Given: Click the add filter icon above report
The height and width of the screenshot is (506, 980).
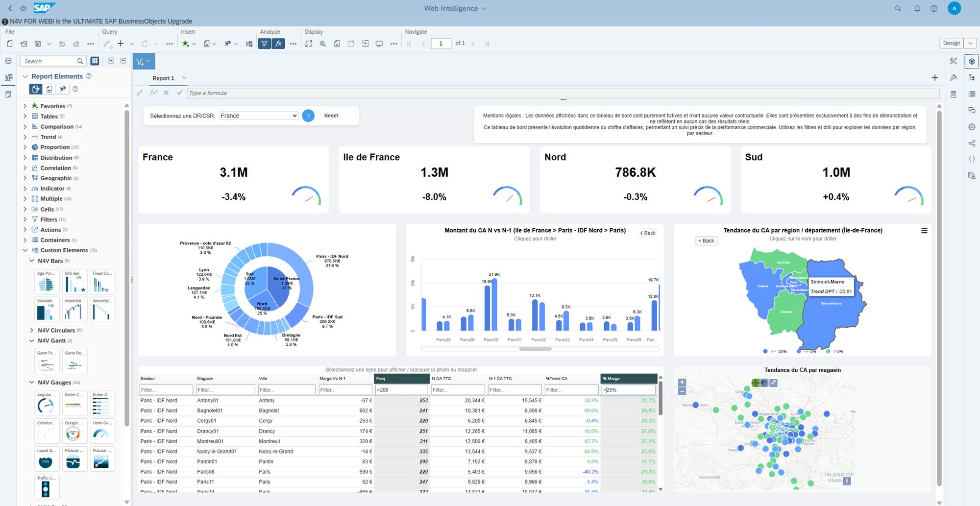Looking at the screenshot, I should (x=141, y=62).
